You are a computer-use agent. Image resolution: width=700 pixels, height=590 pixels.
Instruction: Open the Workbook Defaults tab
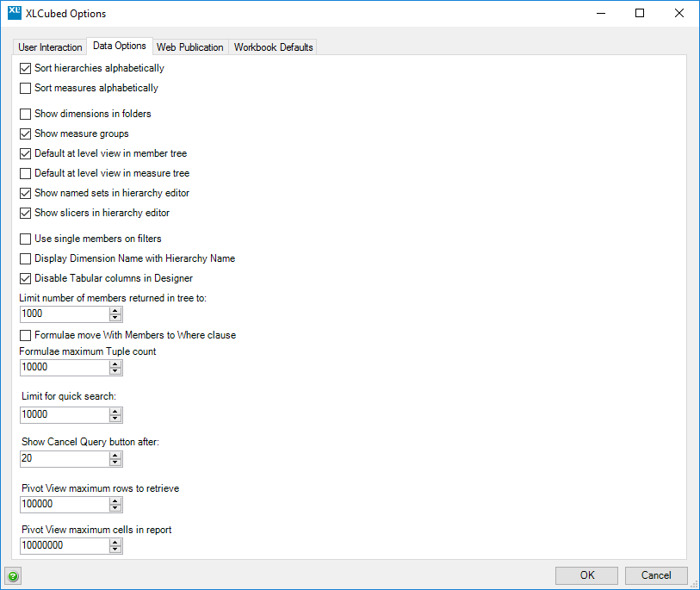click(273, 47)
